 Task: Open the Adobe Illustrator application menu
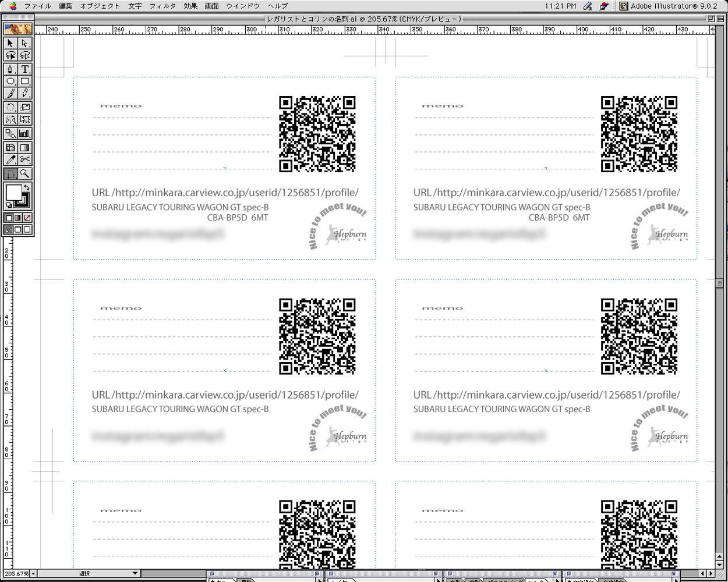[668, 6]
